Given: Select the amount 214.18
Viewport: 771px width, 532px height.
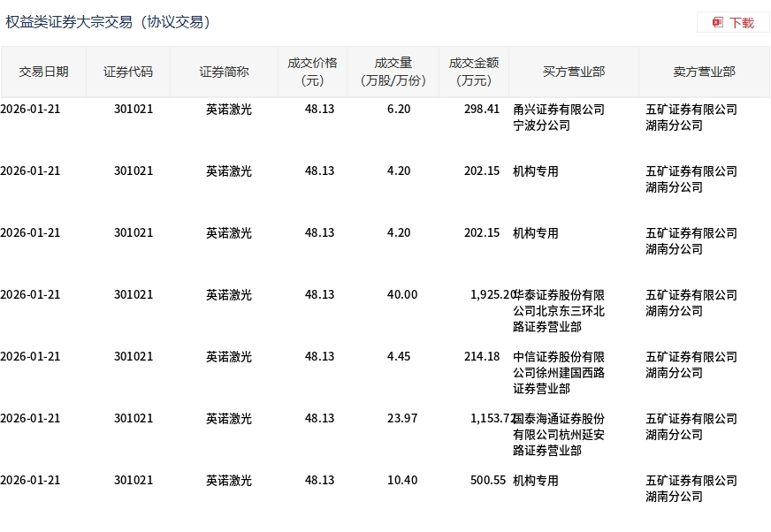Looking at the screenshot, I should pyautogui.click(x=481, y=356).
